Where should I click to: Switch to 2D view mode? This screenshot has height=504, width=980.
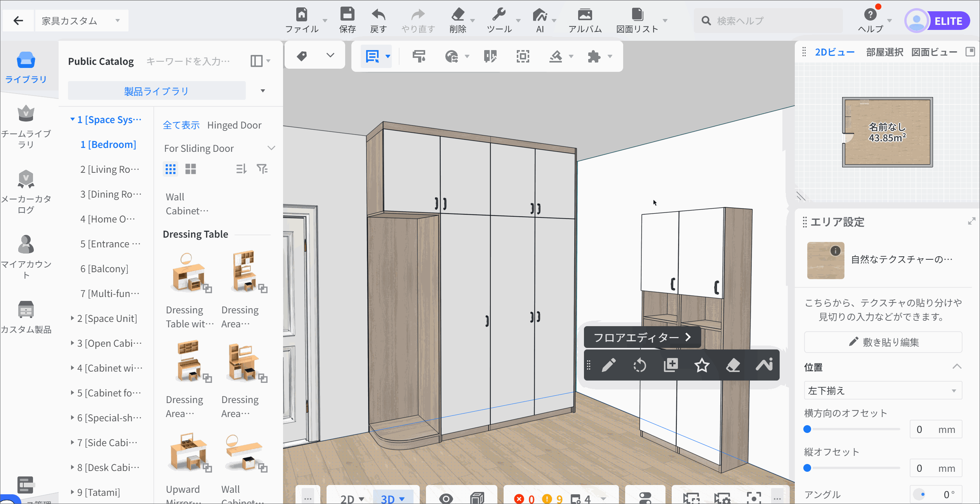coord(352,499)
